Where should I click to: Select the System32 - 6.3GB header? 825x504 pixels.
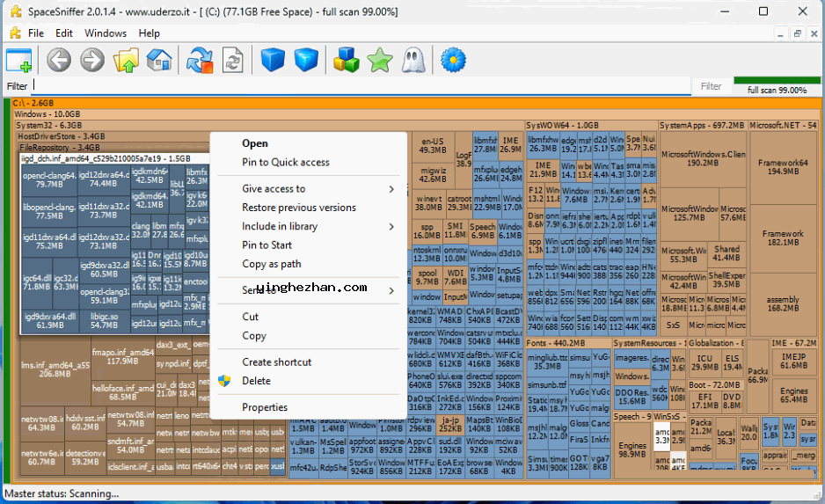pyautogui.click(x=268, y=125)
